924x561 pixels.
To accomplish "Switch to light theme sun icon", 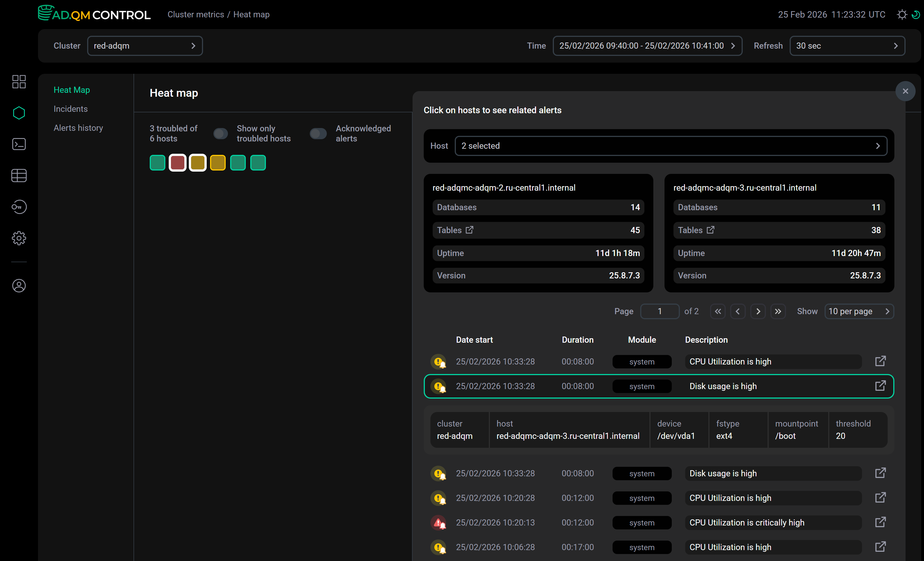I will pos(902,15).
